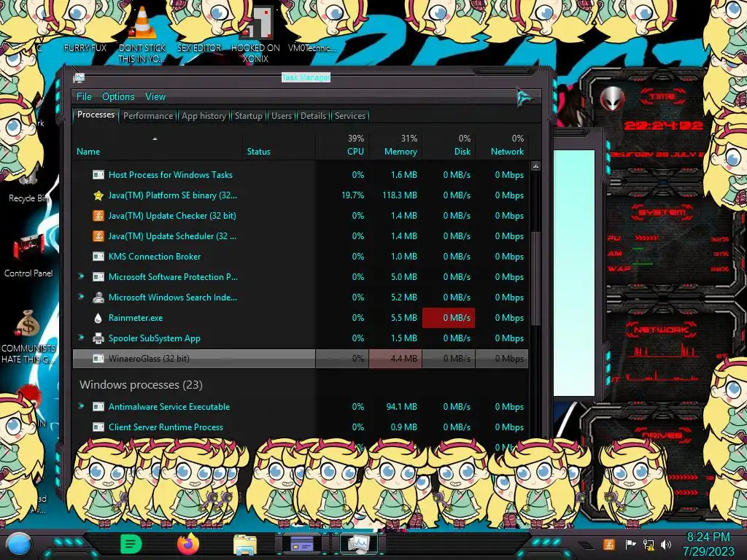The height and width of the screenshot is (560, 747).
Task: Open the HOOKED ON XONIX desktop icon
Action: 255,36
